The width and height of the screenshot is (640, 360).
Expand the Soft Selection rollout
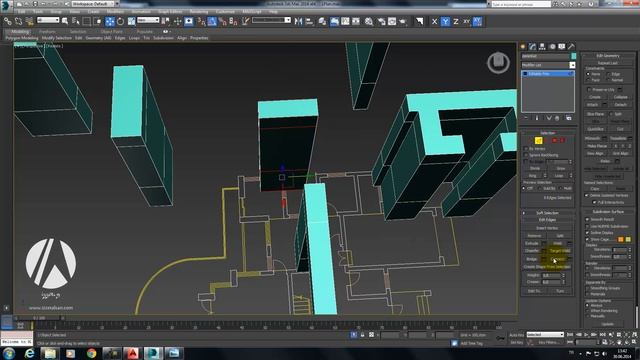[x=547, y=213]
